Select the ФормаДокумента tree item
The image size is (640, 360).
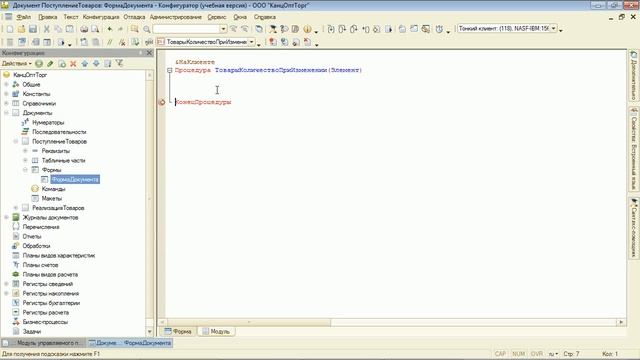[75, 179]
